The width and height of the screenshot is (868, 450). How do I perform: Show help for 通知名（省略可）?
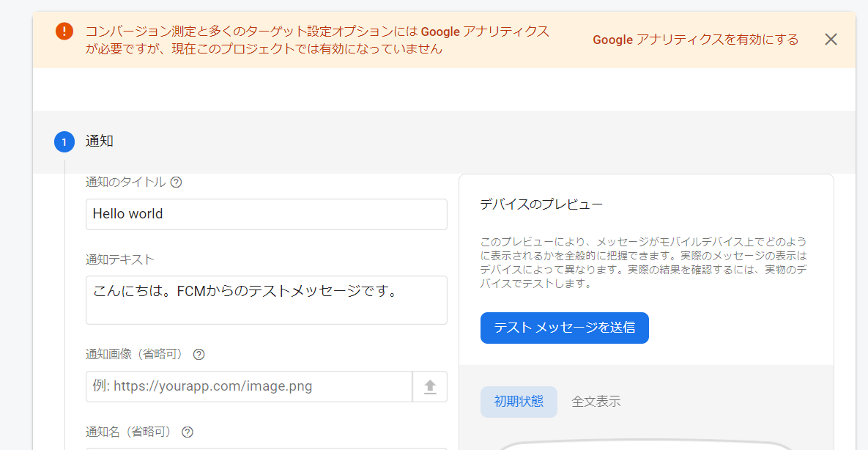tap(187, 432)
